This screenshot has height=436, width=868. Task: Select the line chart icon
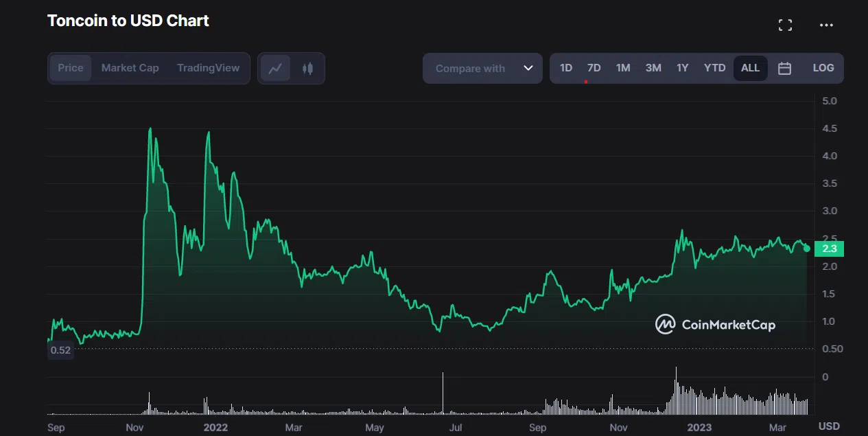point(275,69)
